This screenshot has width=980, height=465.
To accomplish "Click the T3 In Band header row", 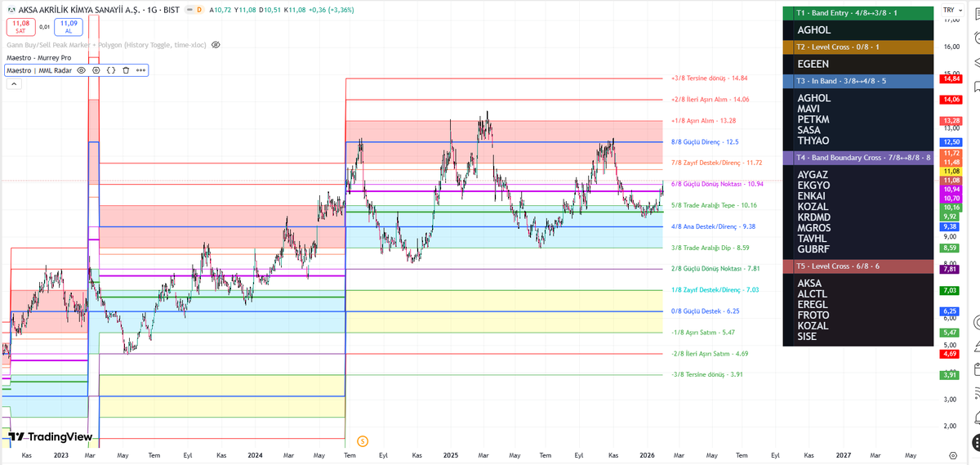I will click(x=858, y=81).
